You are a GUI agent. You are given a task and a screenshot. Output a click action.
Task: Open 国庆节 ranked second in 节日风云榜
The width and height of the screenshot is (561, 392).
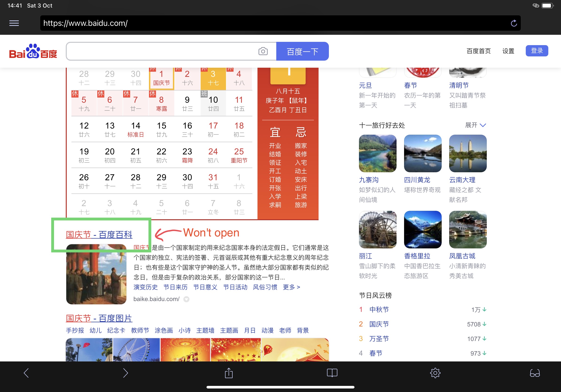[x=379, y=324]
